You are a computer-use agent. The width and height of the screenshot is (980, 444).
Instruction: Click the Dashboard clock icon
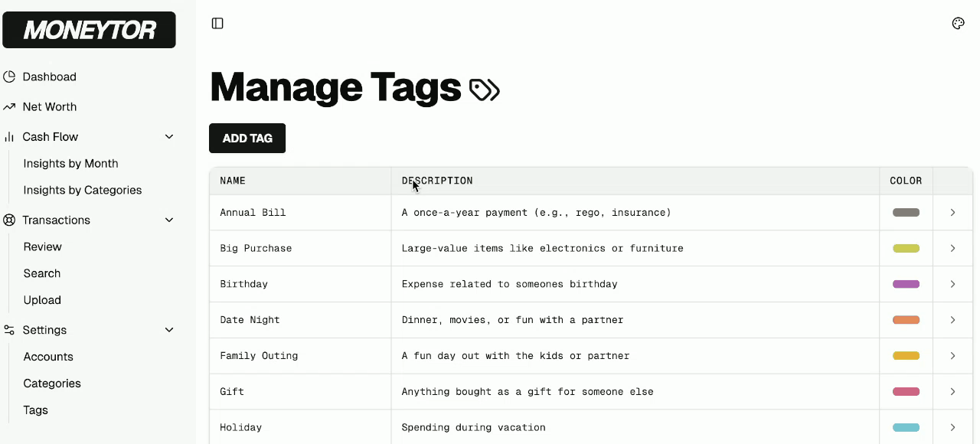[x=9, y=77]
